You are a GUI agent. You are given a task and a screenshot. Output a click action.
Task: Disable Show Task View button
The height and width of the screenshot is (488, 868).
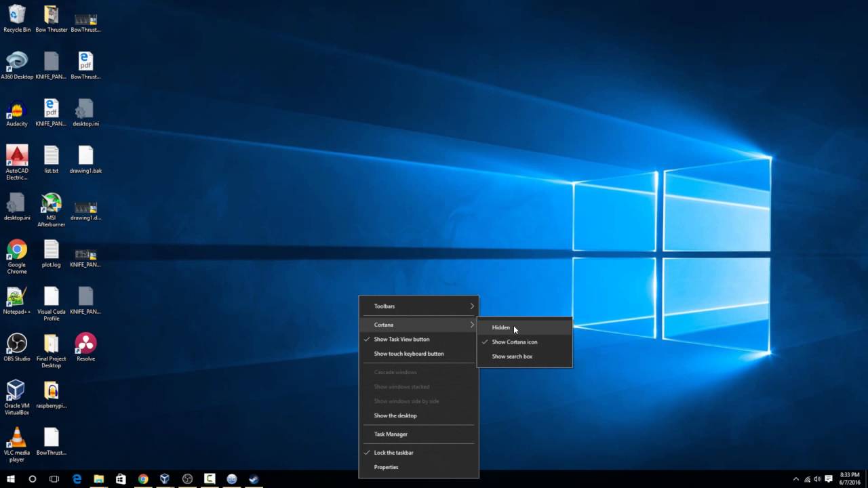click(x=401, y=339)
